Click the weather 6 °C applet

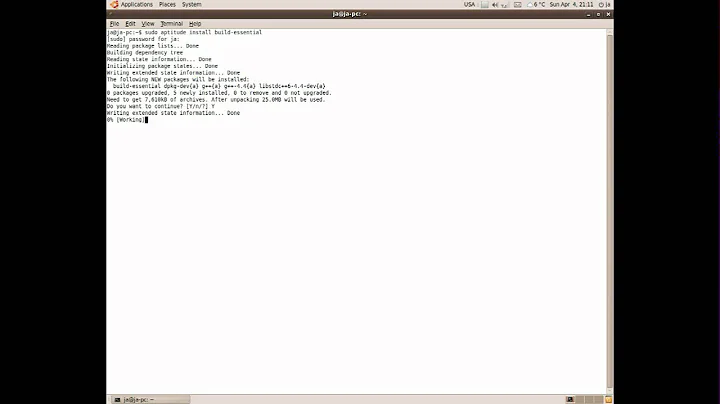pyautogui.click(x=536, y=4)
